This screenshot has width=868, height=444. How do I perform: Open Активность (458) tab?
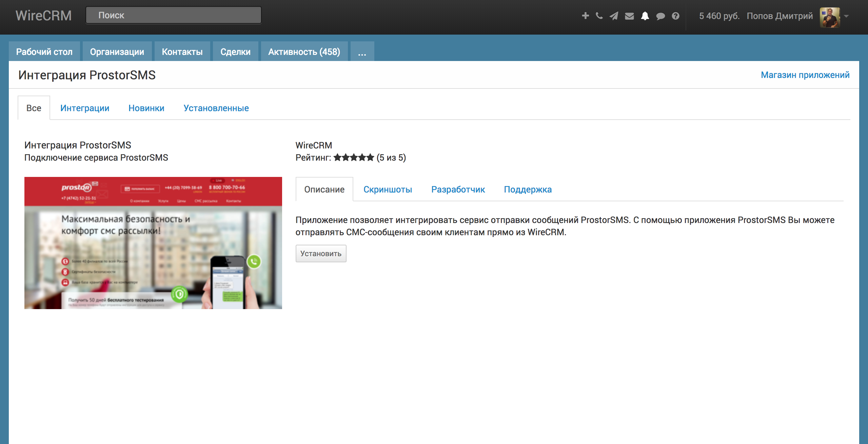pos(304,52)
